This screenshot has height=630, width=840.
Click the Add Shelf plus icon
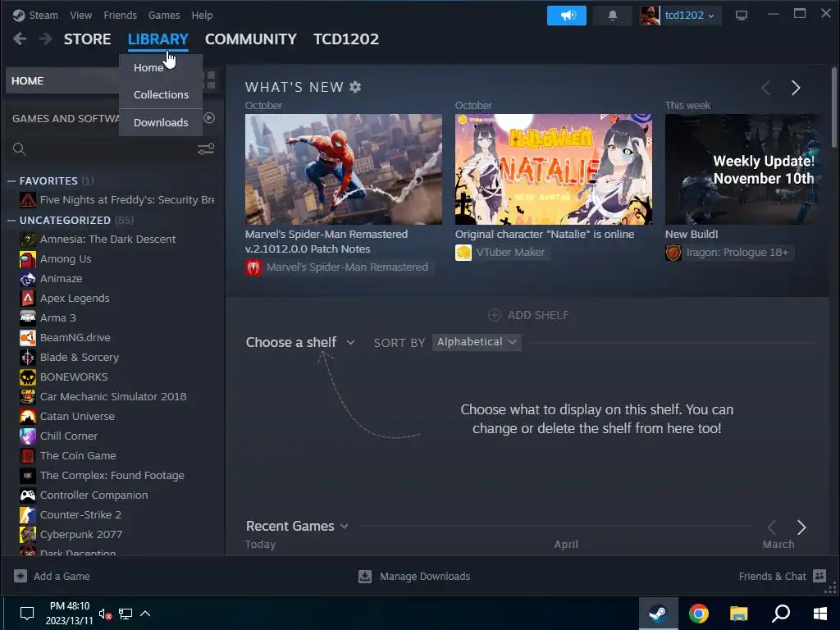coord(494,315)
